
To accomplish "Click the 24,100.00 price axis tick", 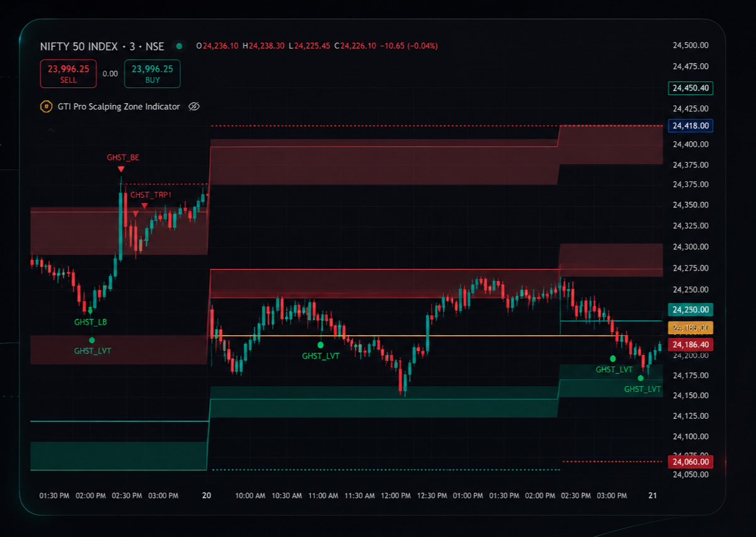I will (x=691, y=436).
